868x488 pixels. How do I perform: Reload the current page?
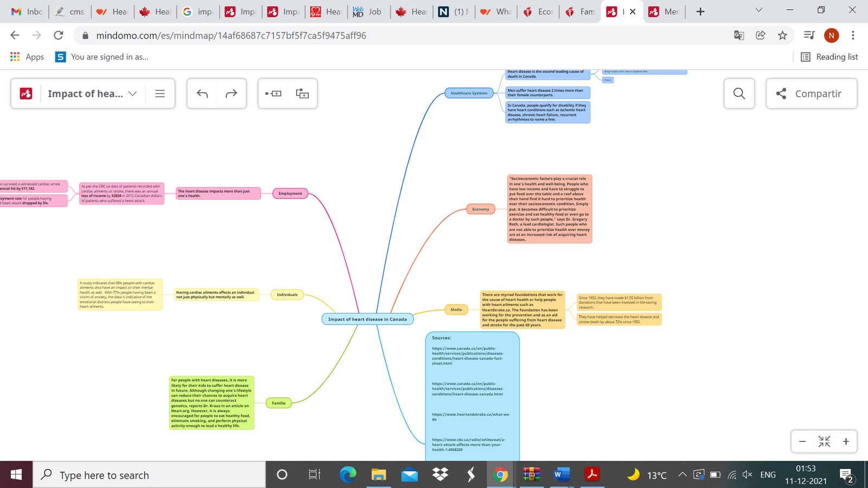(58, 35)
